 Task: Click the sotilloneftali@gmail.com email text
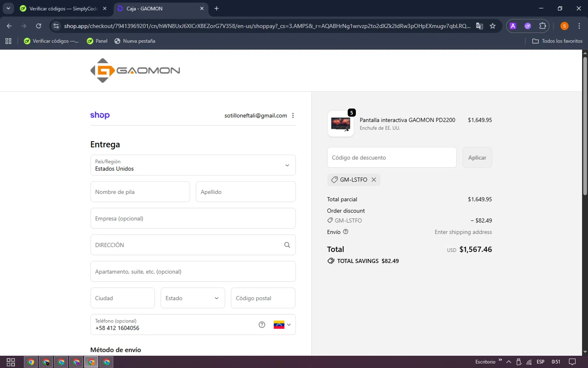pyautogui.click(x=256, y=115)
